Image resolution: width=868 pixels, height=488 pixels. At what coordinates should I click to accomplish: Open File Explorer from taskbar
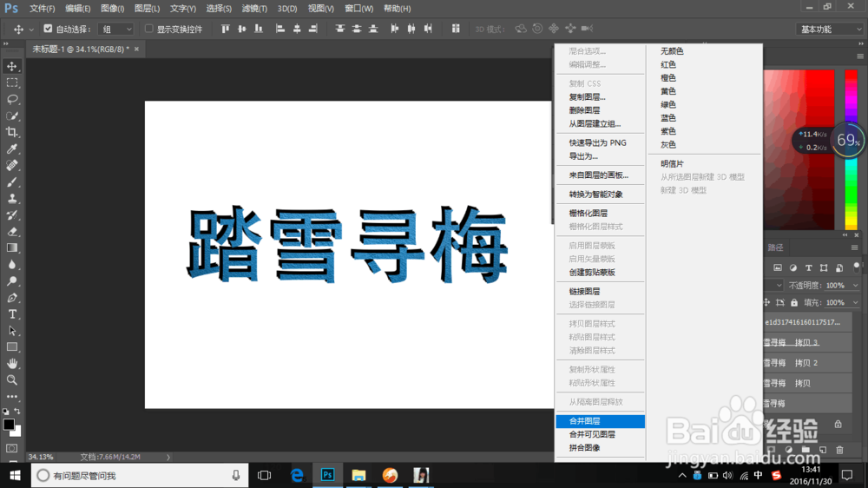tap(358, 476)
